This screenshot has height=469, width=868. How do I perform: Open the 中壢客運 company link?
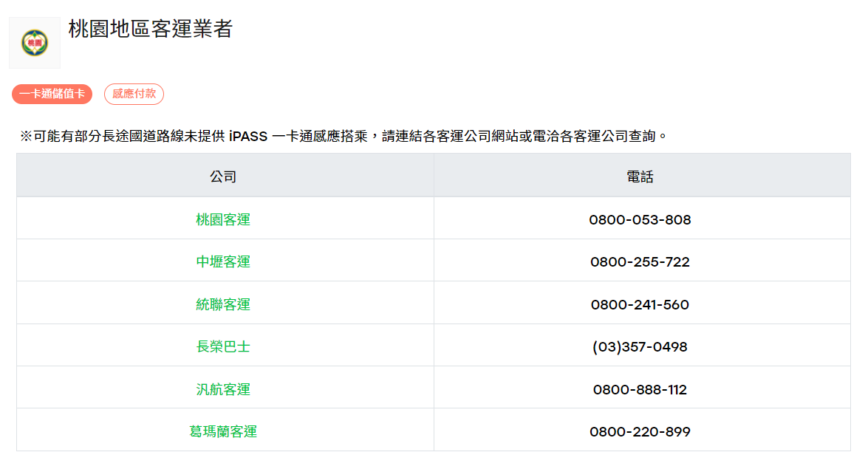pyautogui.click(x=223, y=261)
